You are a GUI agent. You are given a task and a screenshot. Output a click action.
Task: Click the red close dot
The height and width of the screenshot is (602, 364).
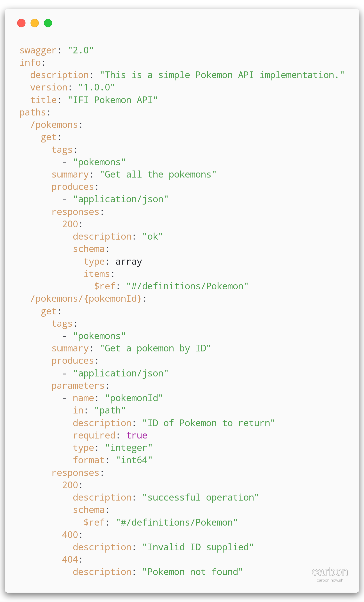click(21, 23)
